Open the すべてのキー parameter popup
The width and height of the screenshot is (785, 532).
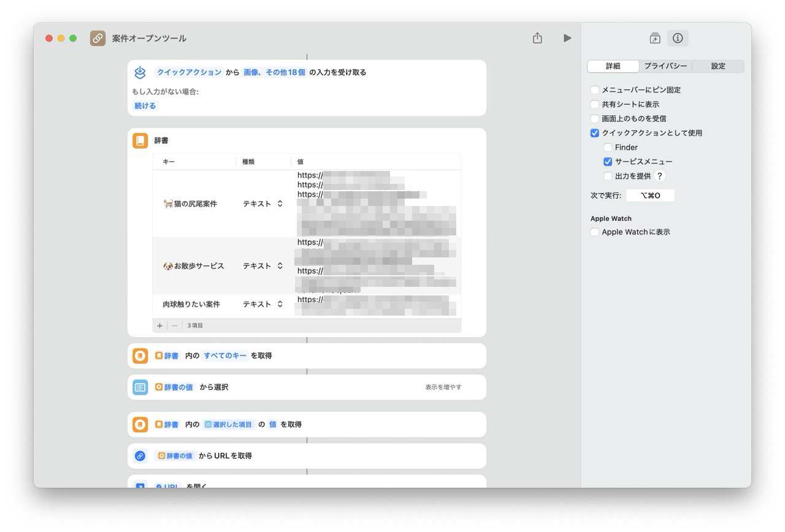[x=225, y=355]
